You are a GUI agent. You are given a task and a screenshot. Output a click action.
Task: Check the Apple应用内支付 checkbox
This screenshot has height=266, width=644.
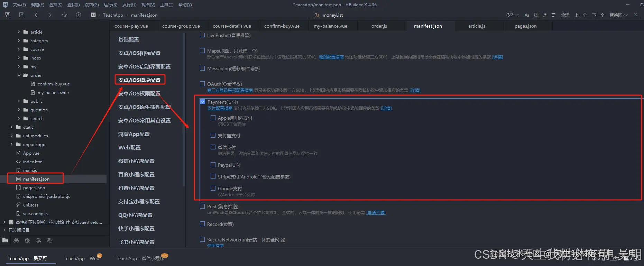213,118
